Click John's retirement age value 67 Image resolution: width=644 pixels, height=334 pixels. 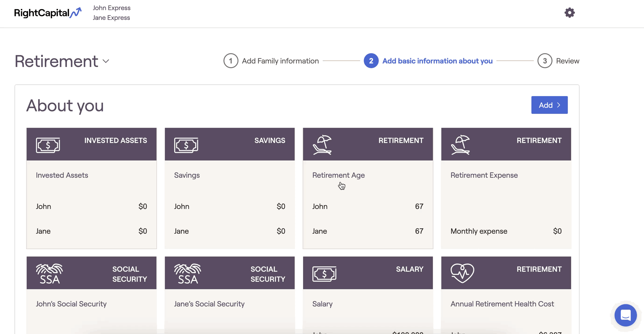coord(419,206)
